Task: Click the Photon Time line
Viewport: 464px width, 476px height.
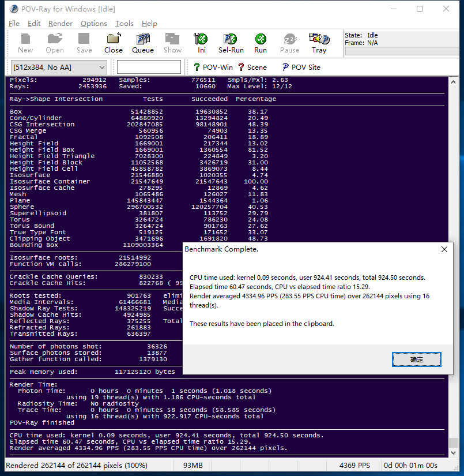Action: (x=145, y=391)
